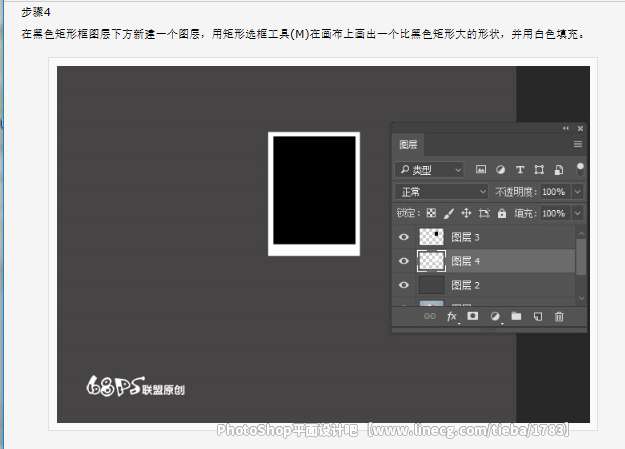This screenshot has width=625, height=449.
Task: Select 图层 2 dark thumbnail
Action: (431, 285)
